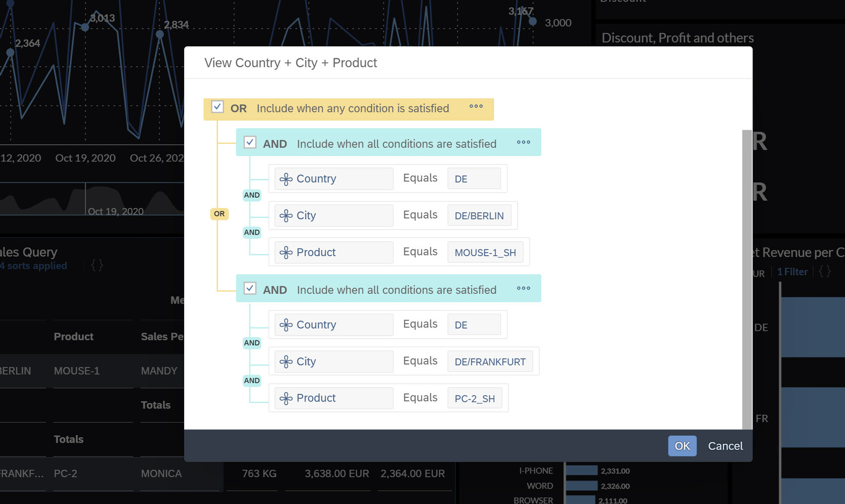Open the 4 sorts applied link in Sales Query
This screenshot has height=504, width=845.
(x=34, y=266)
